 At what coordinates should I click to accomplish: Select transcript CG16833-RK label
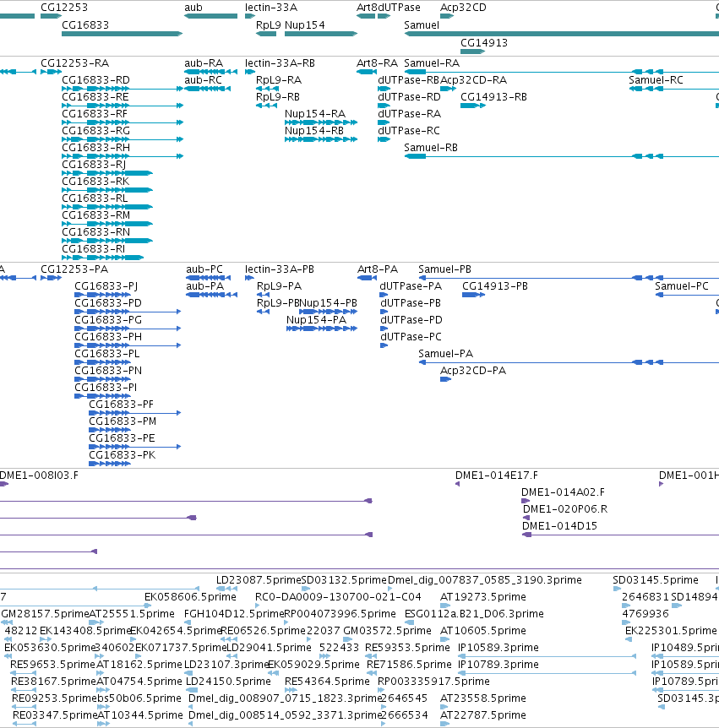point(95,181)
